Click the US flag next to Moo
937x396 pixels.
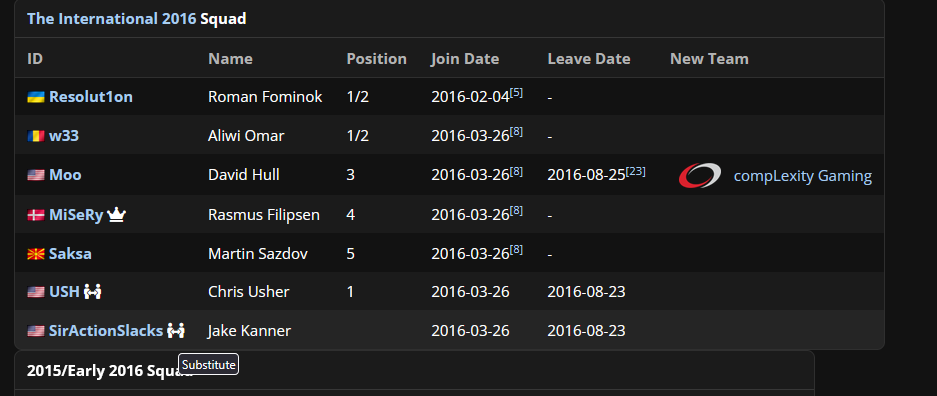(x=36, y=175)
